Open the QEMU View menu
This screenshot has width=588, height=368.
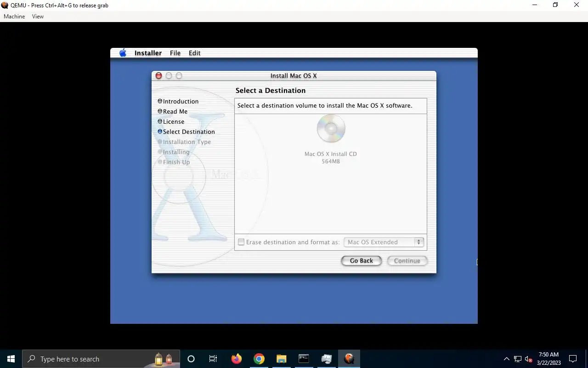[38, 17]
